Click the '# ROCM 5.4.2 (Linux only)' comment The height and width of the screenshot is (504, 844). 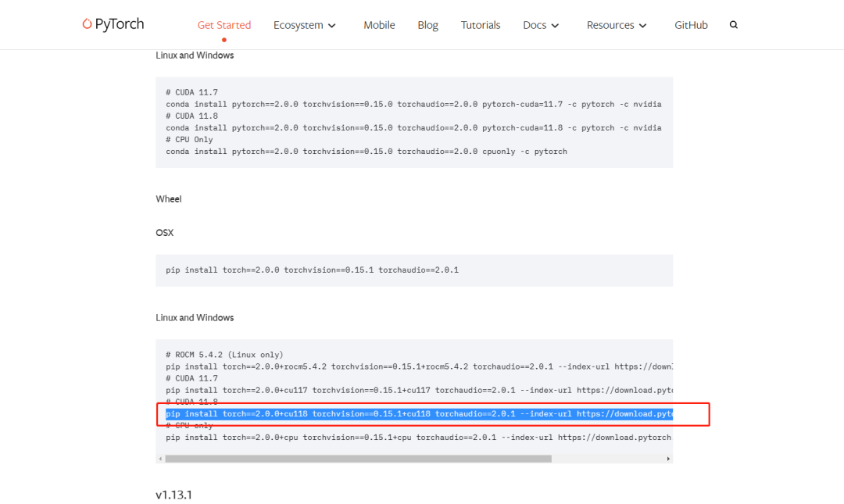[x=224, y=355]
